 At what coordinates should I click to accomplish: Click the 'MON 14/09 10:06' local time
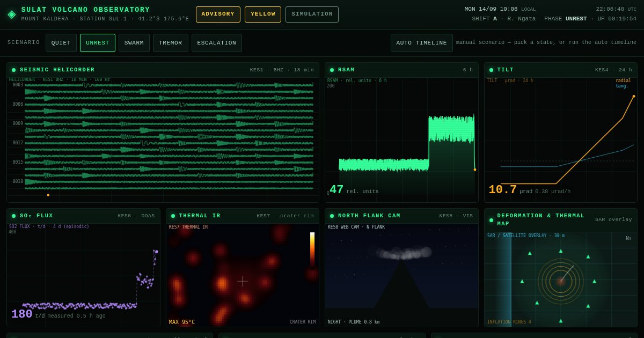(x=491, y=9)
